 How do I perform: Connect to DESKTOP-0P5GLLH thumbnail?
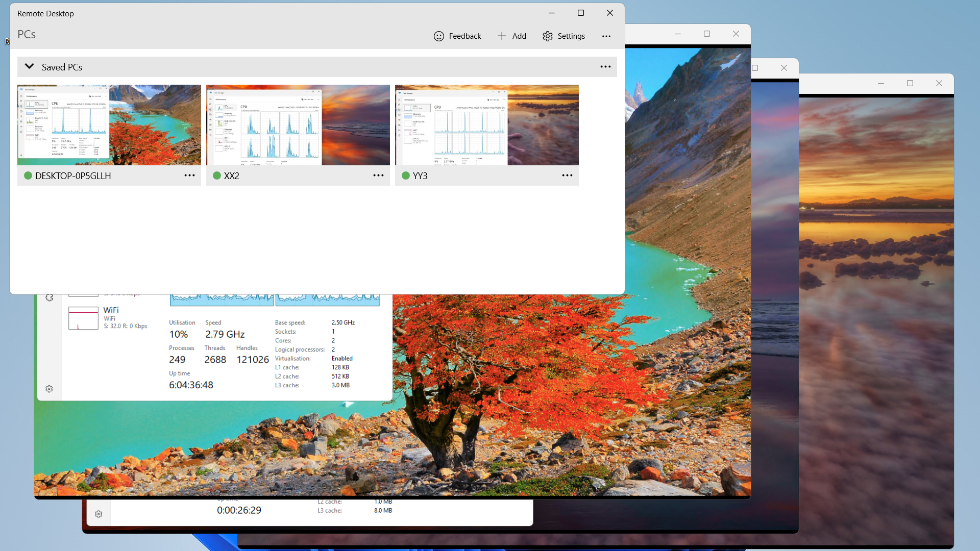coord(109,125)
